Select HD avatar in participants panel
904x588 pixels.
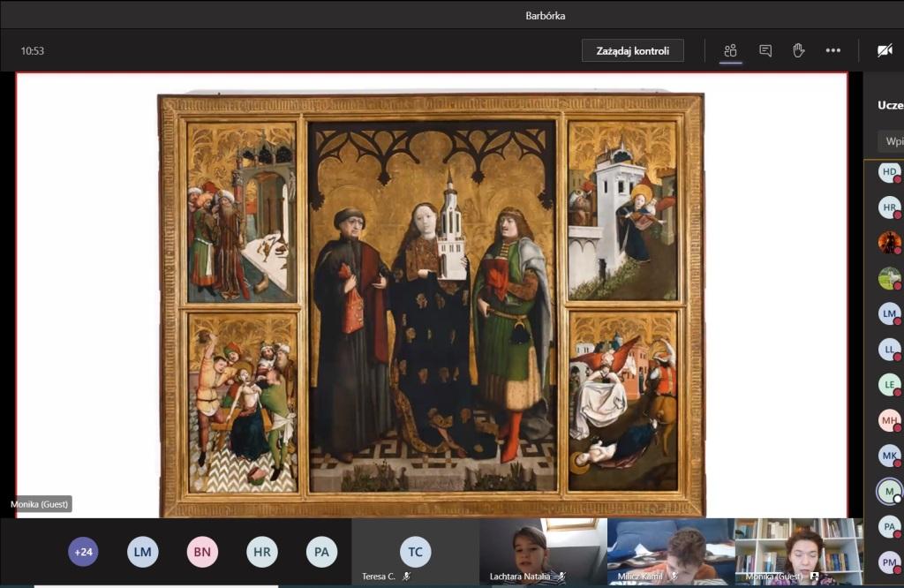pyautogui.click(x=890, y=172)
